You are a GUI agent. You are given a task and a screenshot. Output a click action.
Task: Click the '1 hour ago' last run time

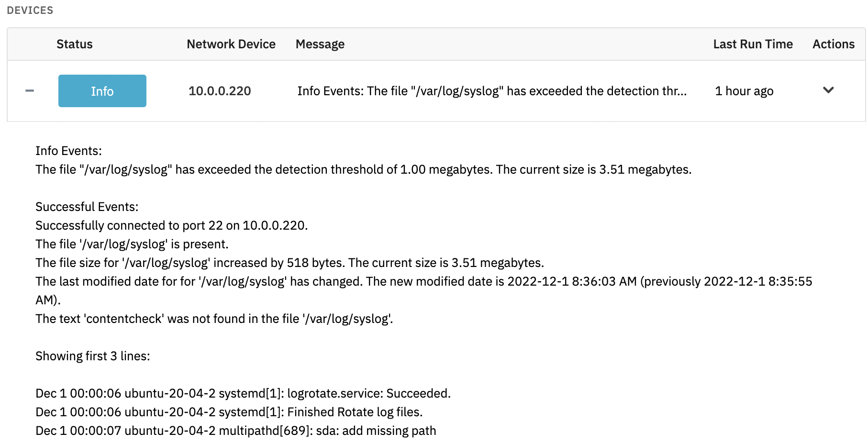(x=744, y=91)
